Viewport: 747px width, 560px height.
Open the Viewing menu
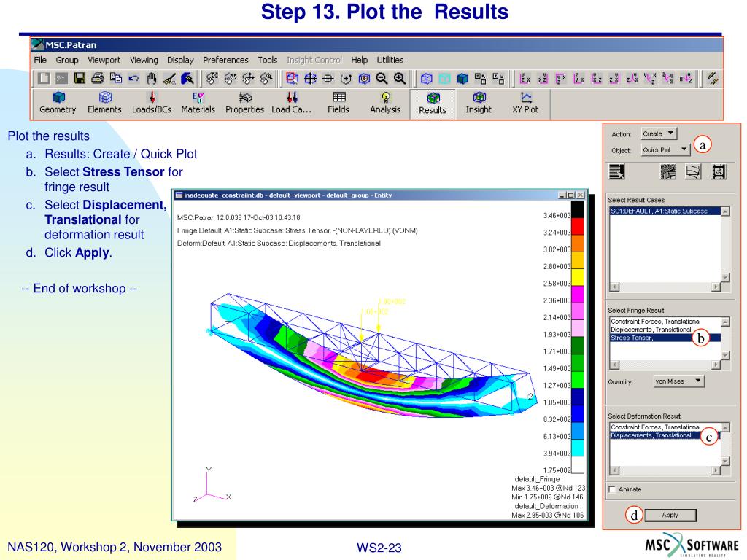tap(144, 60)
